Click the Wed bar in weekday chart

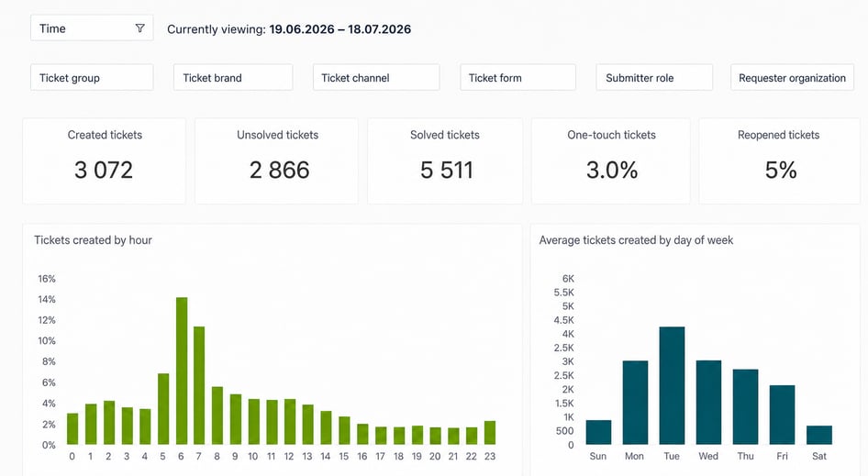[708, 403]
